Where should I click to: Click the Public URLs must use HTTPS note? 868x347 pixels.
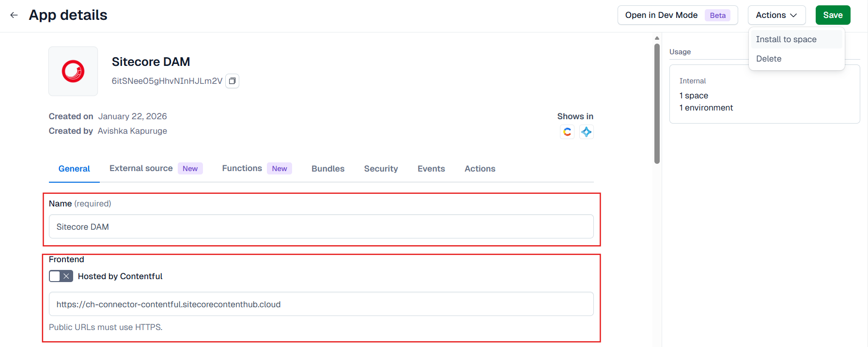point(106,327)
